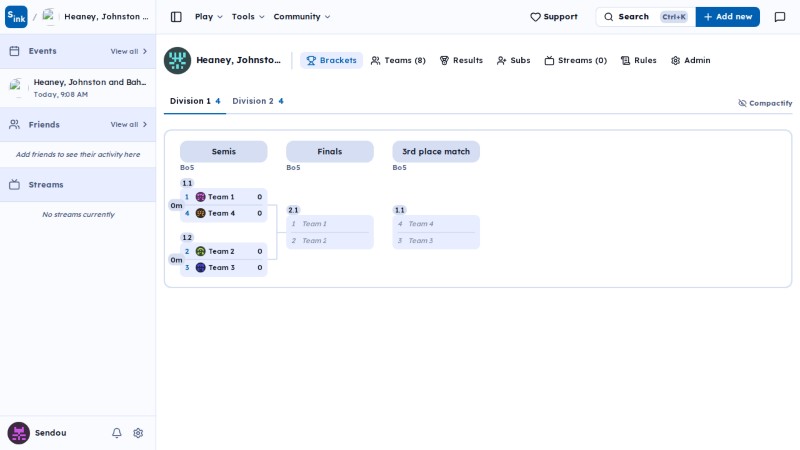This screenshot has height=450, width=800.
Task: Click the 1.1 label above semifinal match
Action: coord(187,183)
